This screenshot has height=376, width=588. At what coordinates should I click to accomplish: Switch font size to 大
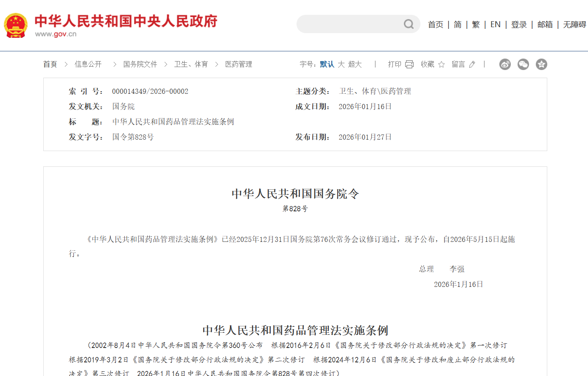coord(342,64)
